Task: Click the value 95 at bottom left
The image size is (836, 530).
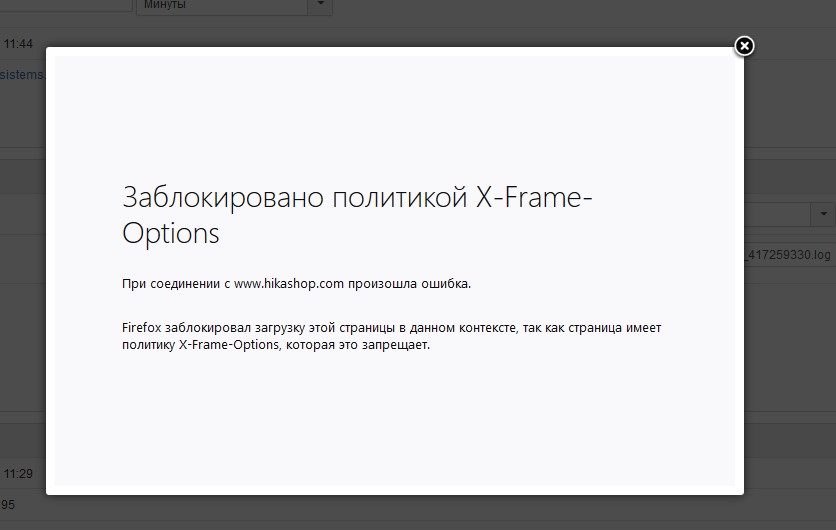Action: (x=7, y=504)
